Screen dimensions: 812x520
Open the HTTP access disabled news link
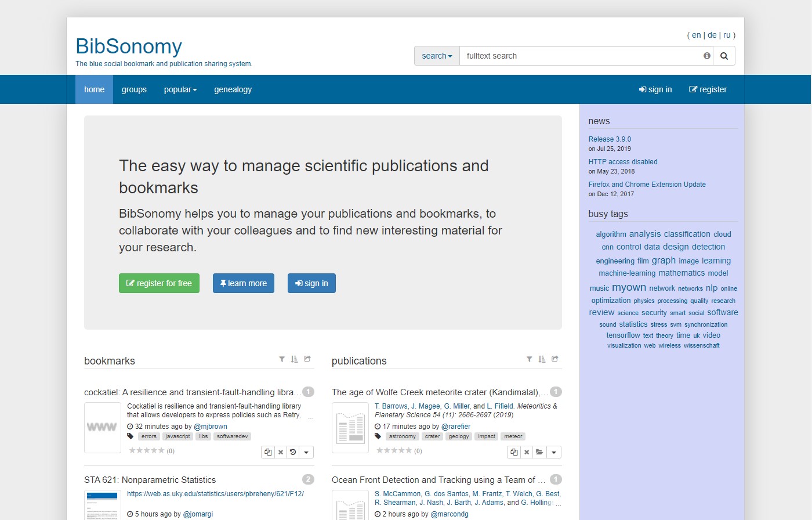[x=623, y=162]
